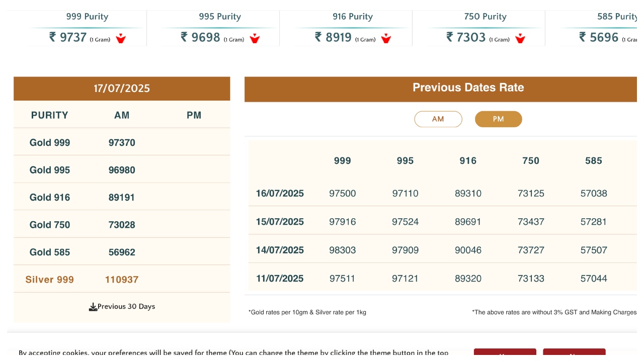Viewport: 644px width, 362px height.
Task: Click the Silver 999 row label
Action: 49,280
